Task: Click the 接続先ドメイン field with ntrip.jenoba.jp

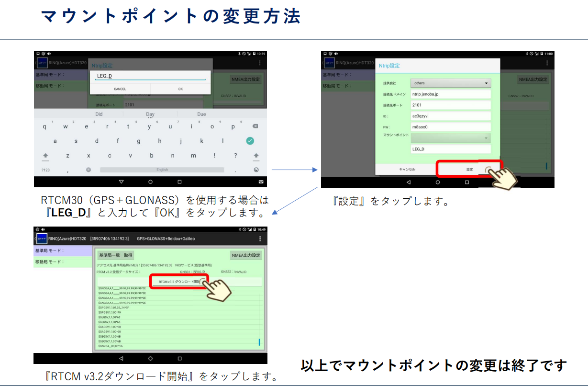Action: (x=451, y=94)
